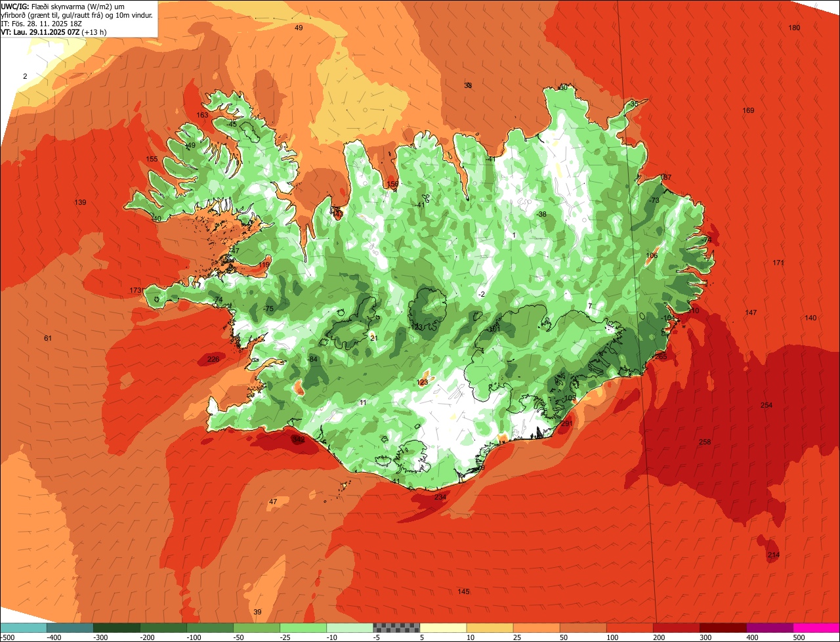Click the map value '21' near Langjökull

tap(374, 338)
